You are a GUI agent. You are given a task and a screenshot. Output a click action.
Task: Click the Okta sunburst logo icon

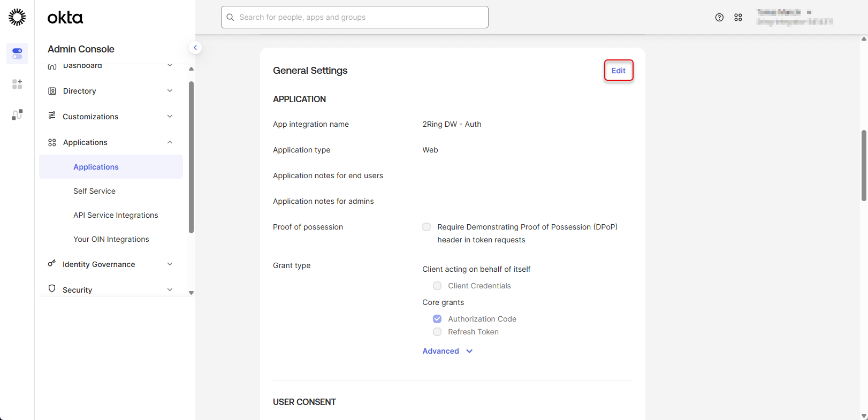click(17, 17)
